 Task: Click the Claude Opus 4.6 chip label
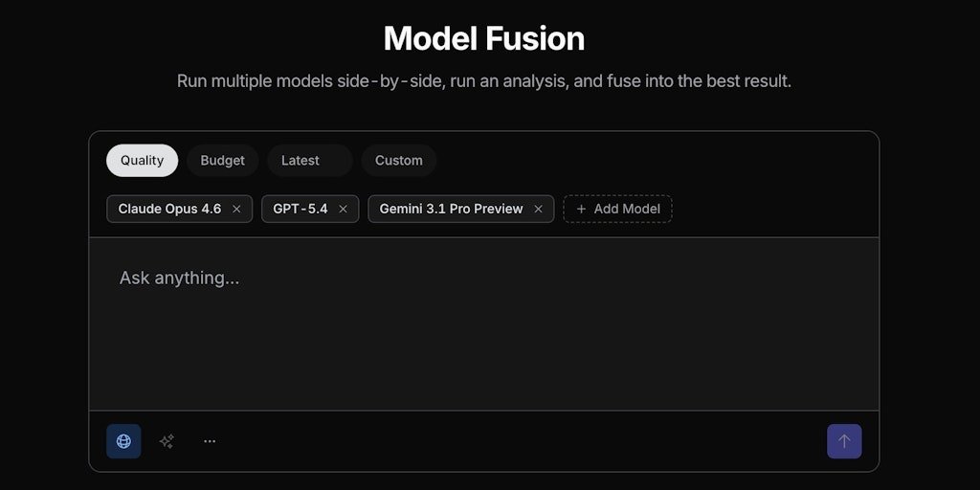[169, 209]
